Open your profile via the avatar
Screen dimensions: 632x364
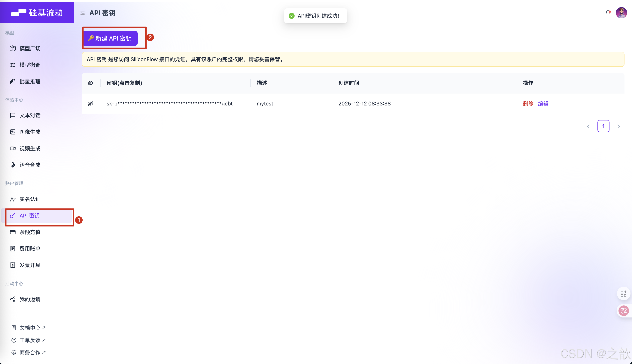click(622, 13)
